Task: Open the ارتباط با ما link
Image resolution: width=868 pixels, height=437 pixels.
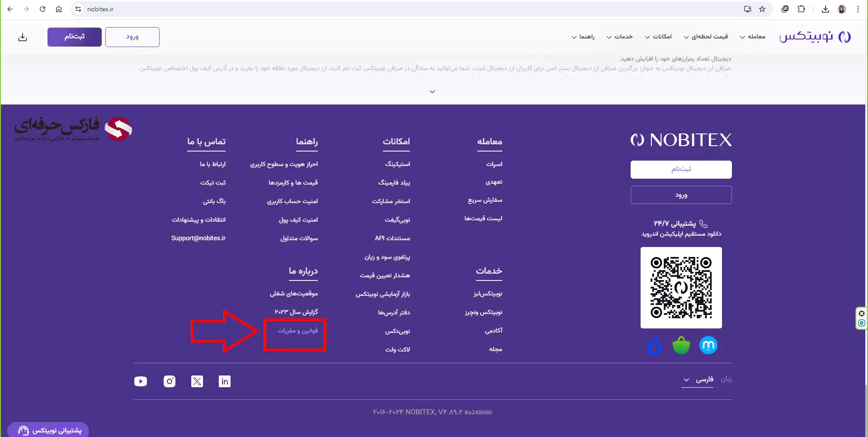Action: click(212, 164)
